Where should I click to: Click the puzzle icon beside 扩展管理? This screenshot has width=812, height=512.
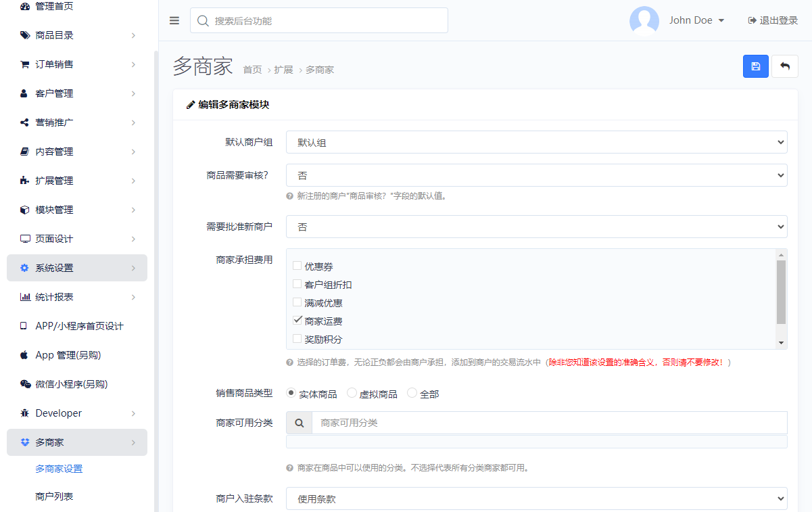click(25, 181)
